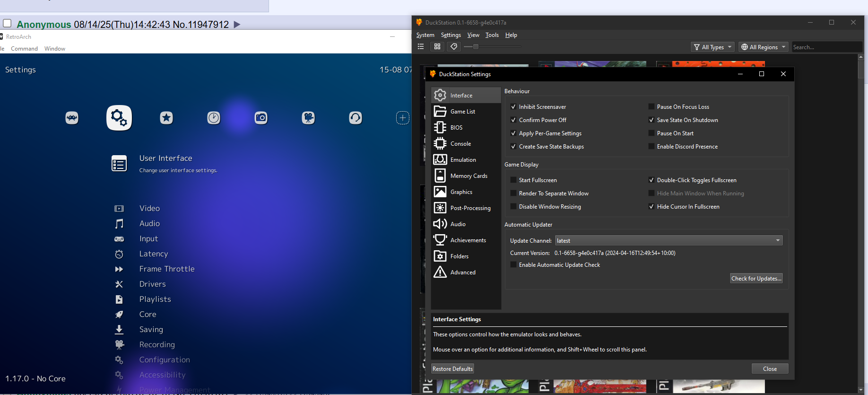Open the Memory Cards settings page
The height and width of the screenshot is (395, 868).
[x=468, y=176]
